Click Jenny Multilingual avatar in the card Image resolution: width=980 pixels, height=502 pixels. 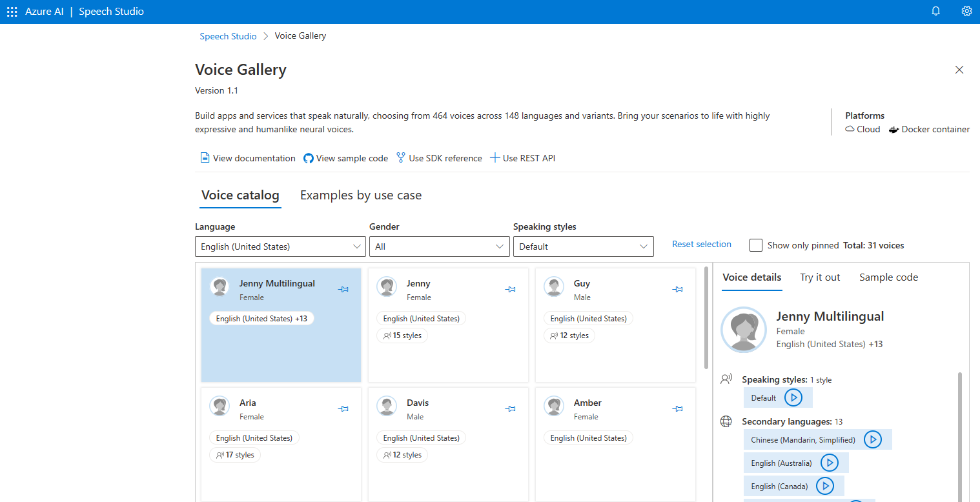pyautogui.click(x=219, y=286)
